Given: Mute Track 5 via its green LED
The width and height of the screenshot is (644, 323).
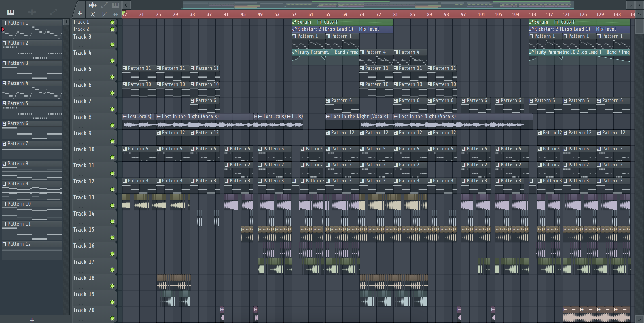Looking at the screenshot, I should pos(112,77).
